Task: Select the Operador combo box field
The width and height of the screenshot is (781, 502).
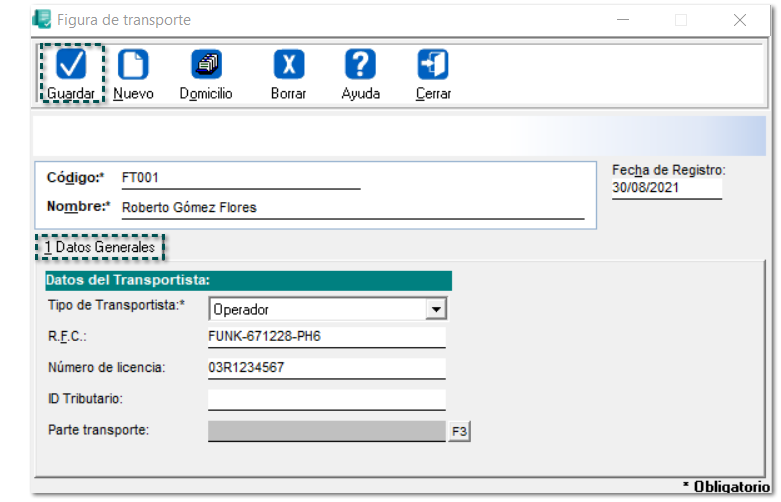Action: coord(316,310)
